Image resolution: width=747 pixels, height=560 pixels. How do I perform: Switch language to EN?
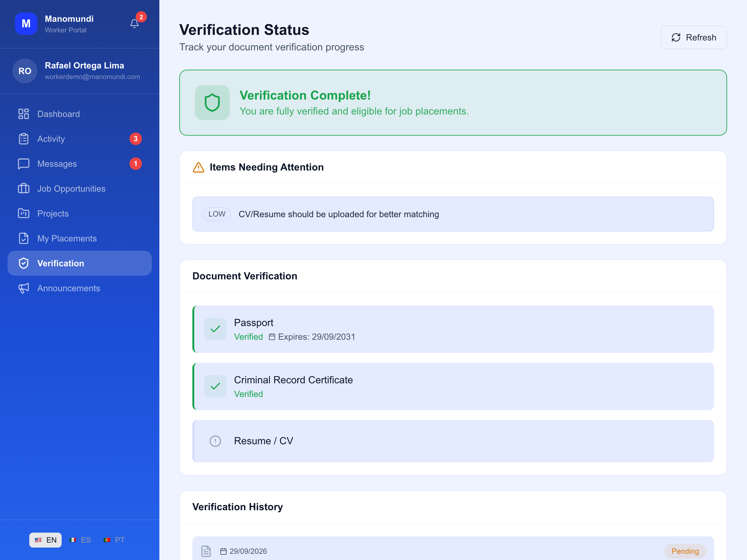(45, 540)
